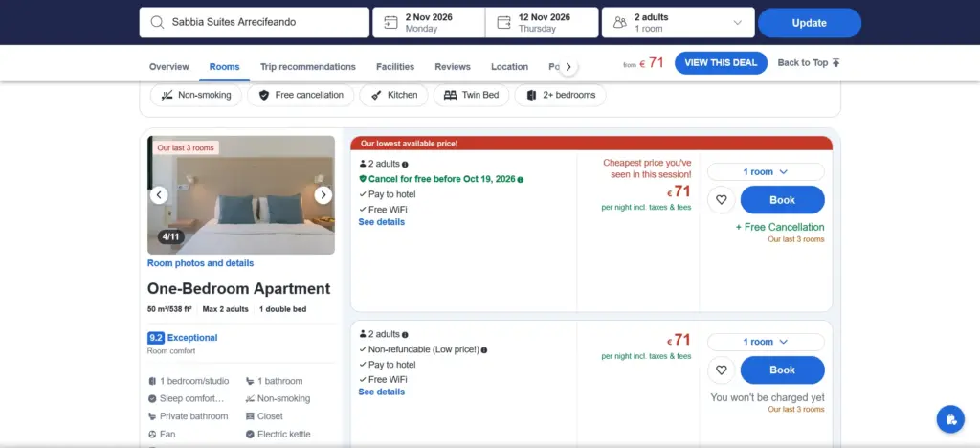Click the Electric kettle amenity
The height and width of the screenshot is (448, 980).
pyautogui.click(x=278, y=435)
